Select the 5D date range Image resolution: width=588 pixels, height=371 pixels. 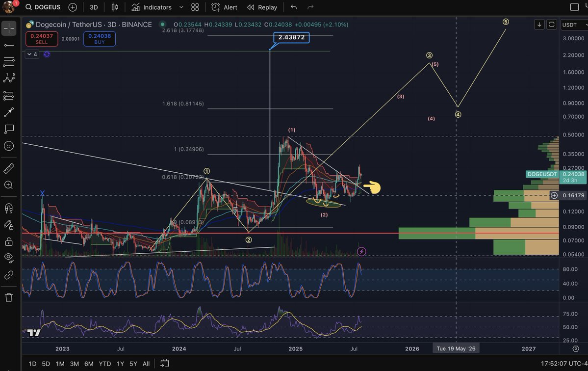(x=46, y=364)
